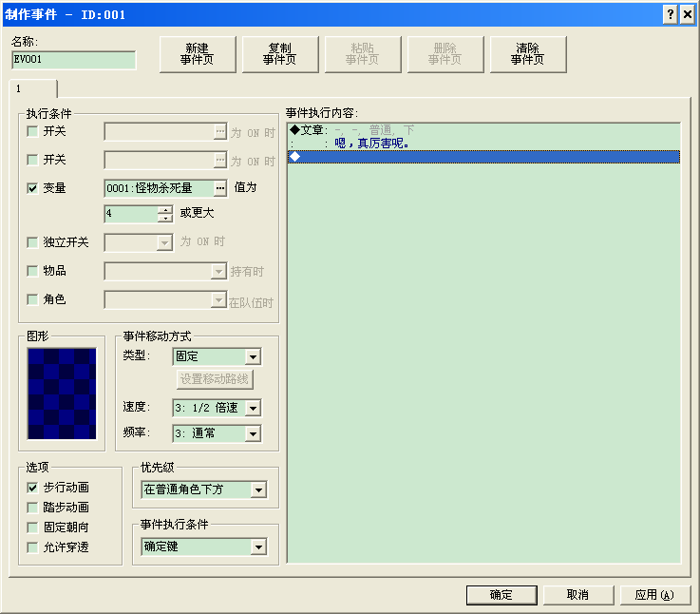
Task: Check the 固定朝向 option
Action: pyautogui.click(x=32, y=528)
